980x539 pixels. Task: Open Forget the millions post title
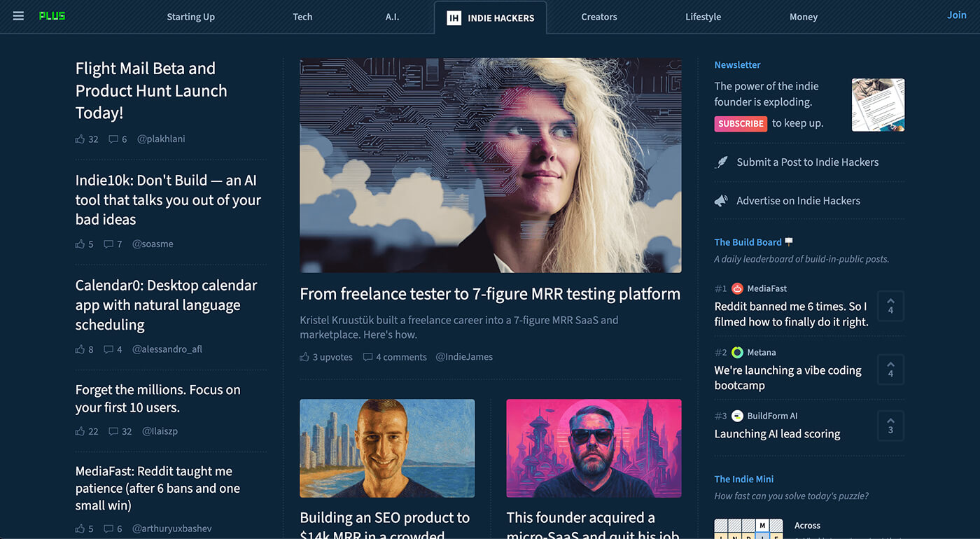coord(158,398)
